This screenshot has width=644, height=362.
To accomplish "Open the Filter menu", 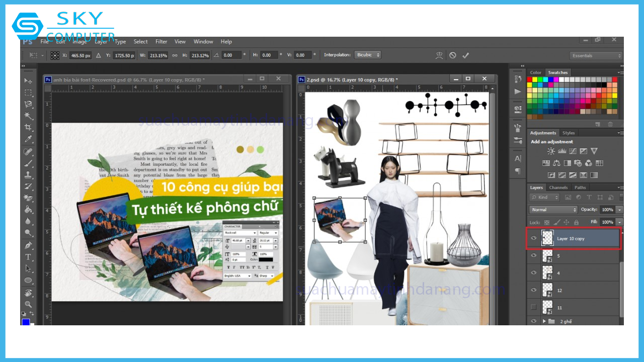I will 161,42.
